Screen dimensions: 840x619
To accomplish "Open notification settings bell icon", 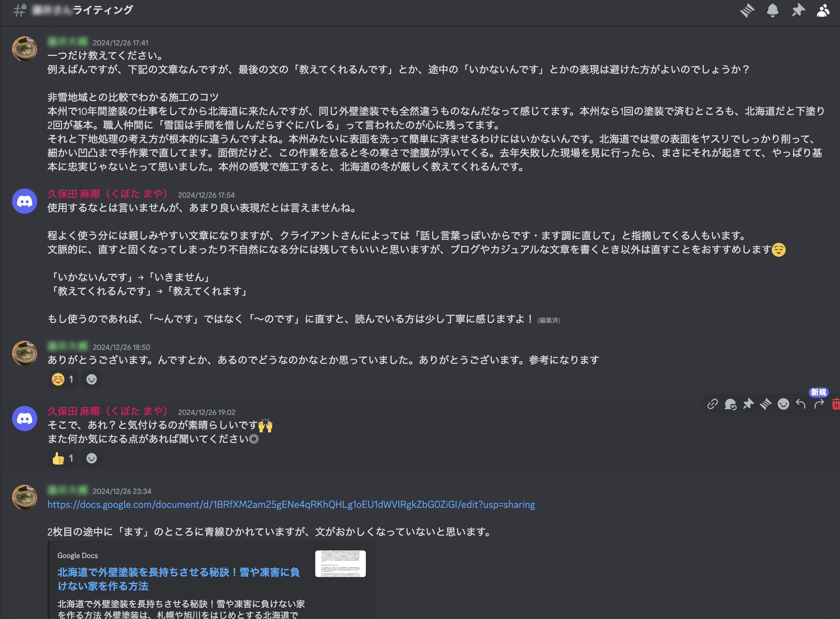I will (x=772, y=10).
